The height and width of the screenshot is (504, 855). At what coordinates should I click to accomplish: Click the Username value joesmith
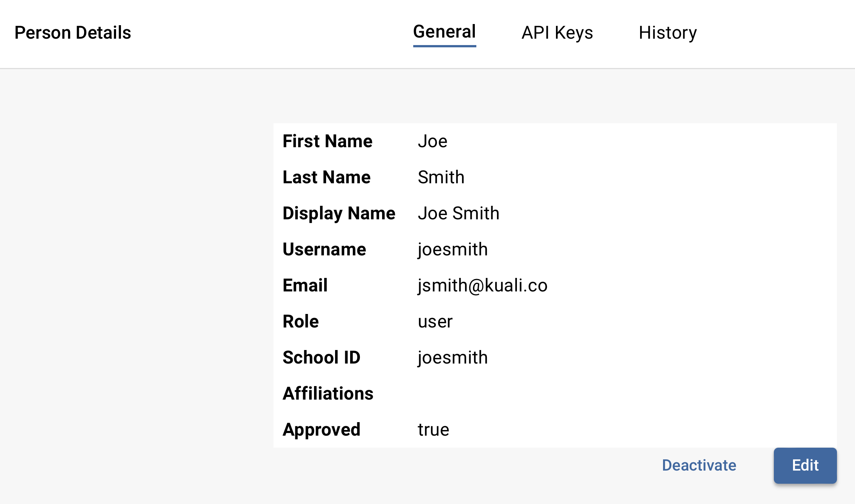(x=452, y=249)
